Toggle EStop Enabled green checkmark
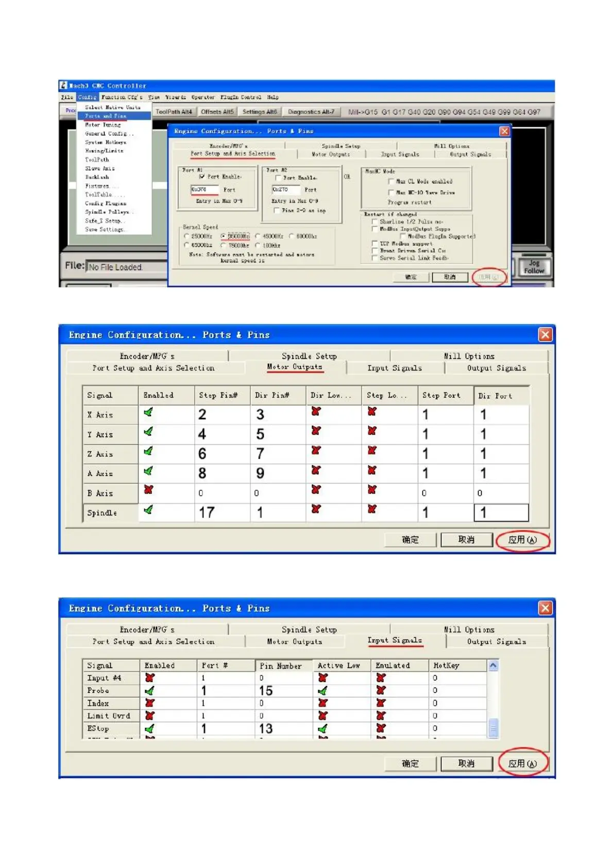 point(150,729)
